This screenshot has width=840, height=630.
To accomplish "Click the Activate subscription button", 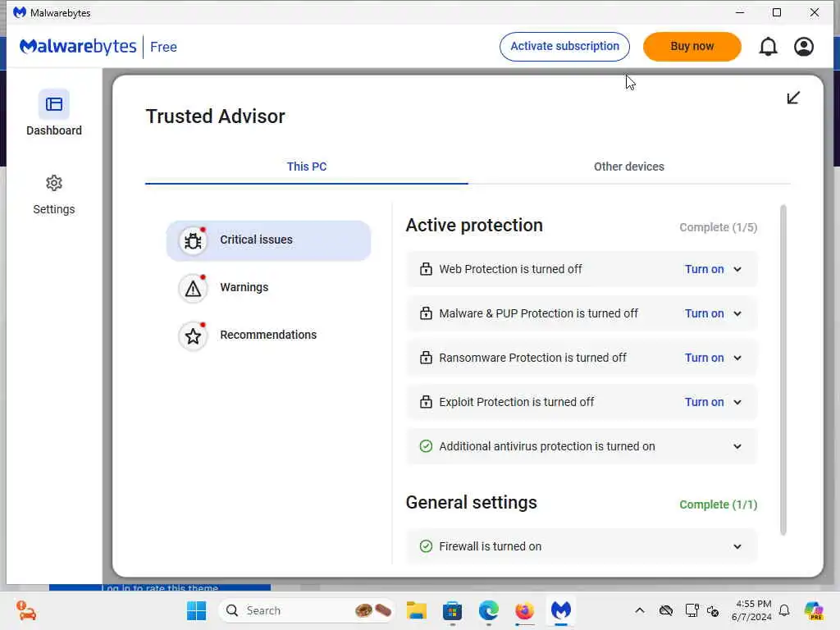I will point(564,47).
